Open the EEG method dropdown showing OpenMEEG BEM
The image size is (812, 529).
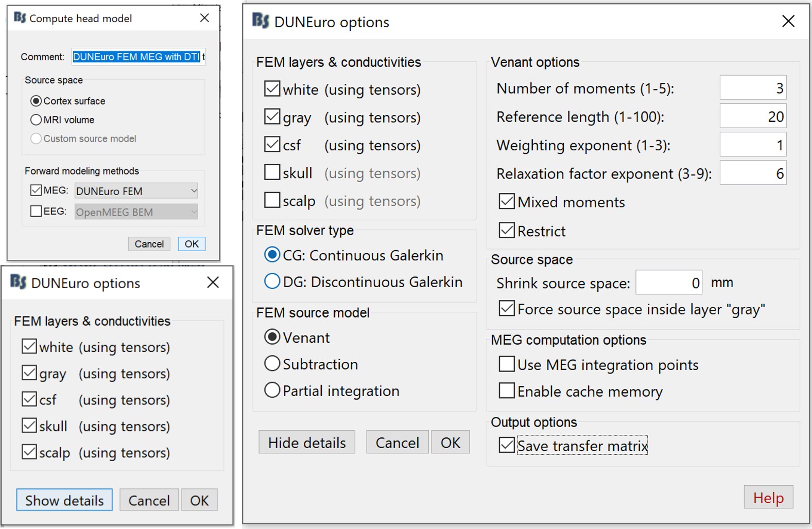[x=136, y=211]
